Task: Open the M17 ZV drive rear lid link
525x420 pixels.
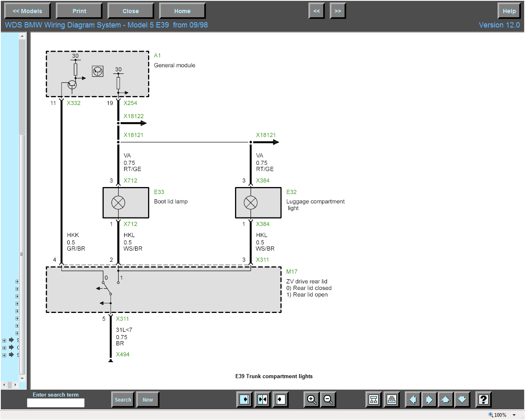Action: click(292, 272)
